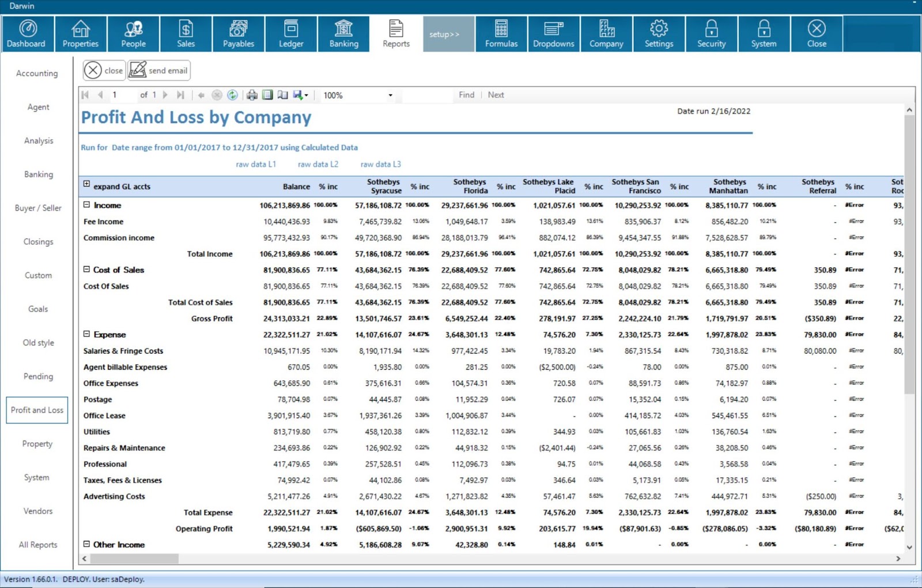The height and width of the screenshot is (588, 922).
Task: Click the Next search link
Action: click(496, 95)
